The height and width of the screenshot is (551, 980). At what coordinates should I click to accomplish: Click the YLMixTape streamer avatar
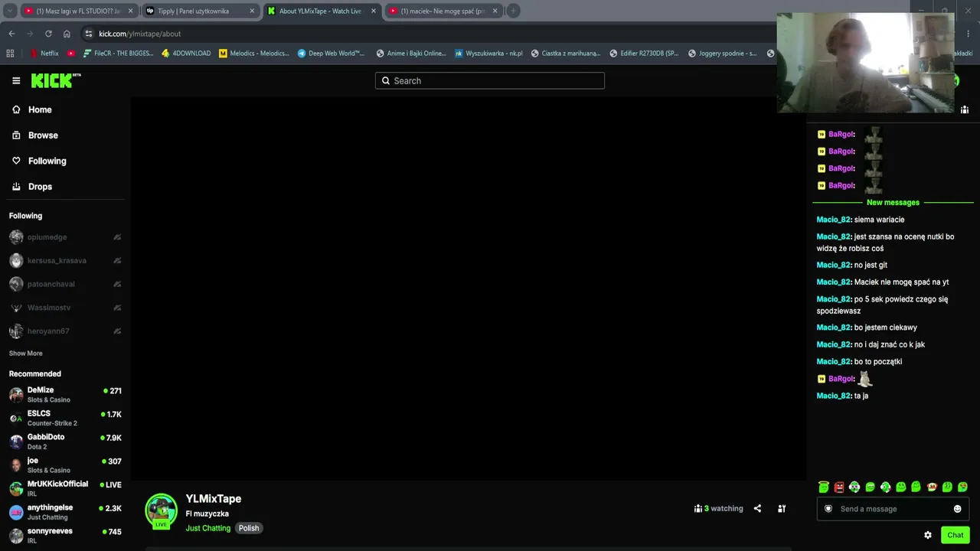[x=161, y=510]
